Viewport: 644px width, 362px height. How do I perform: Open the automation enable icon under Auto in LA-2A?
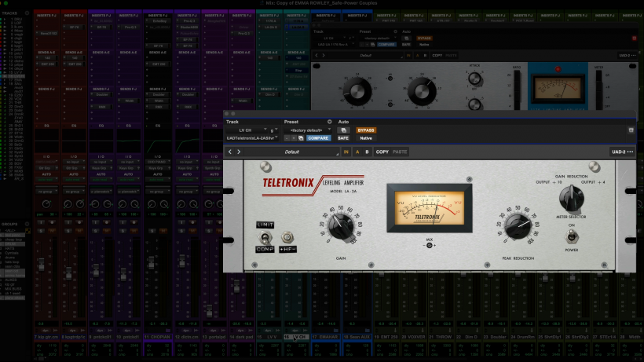343,130
